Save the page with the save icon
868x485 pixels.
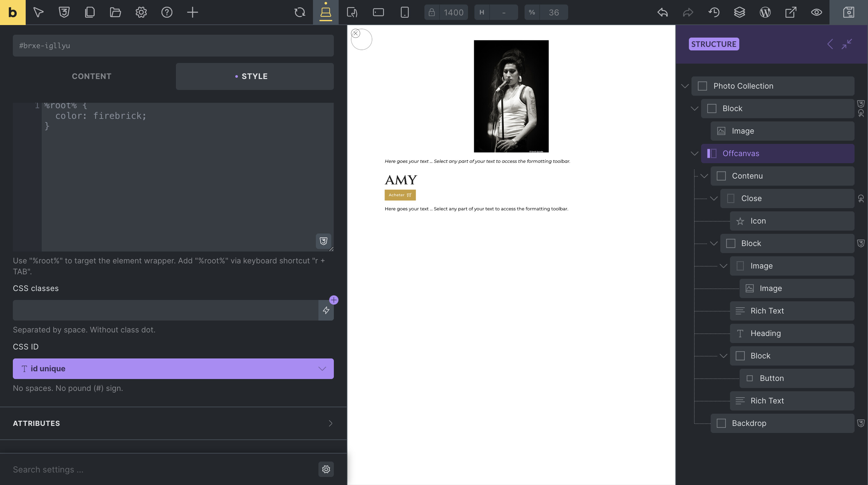(849, 12)
